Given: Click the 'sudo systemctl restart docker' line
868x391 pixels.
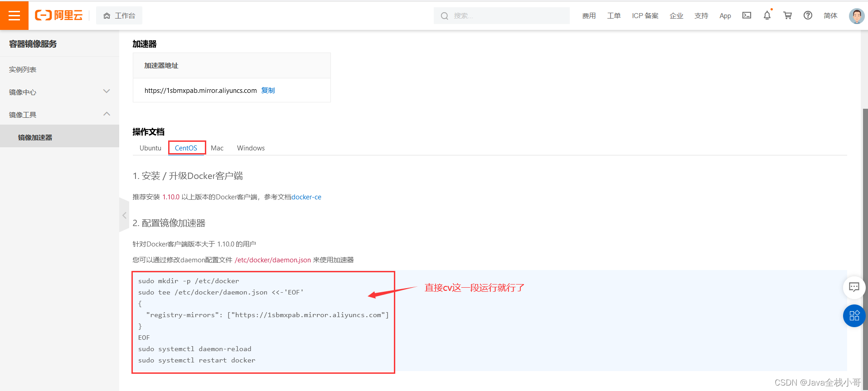Looking at the screenshot, I should 197,360.
